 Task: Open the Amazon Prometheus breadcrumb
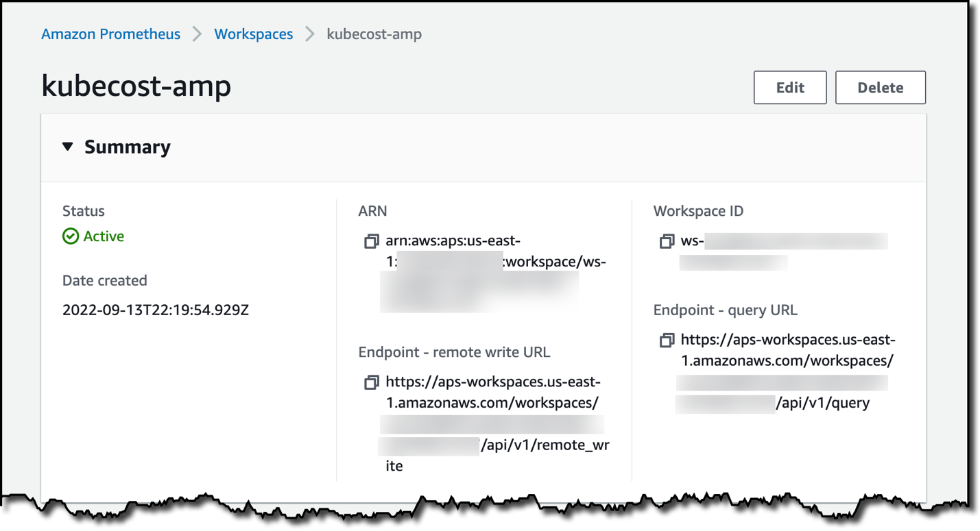coord(110,34)
